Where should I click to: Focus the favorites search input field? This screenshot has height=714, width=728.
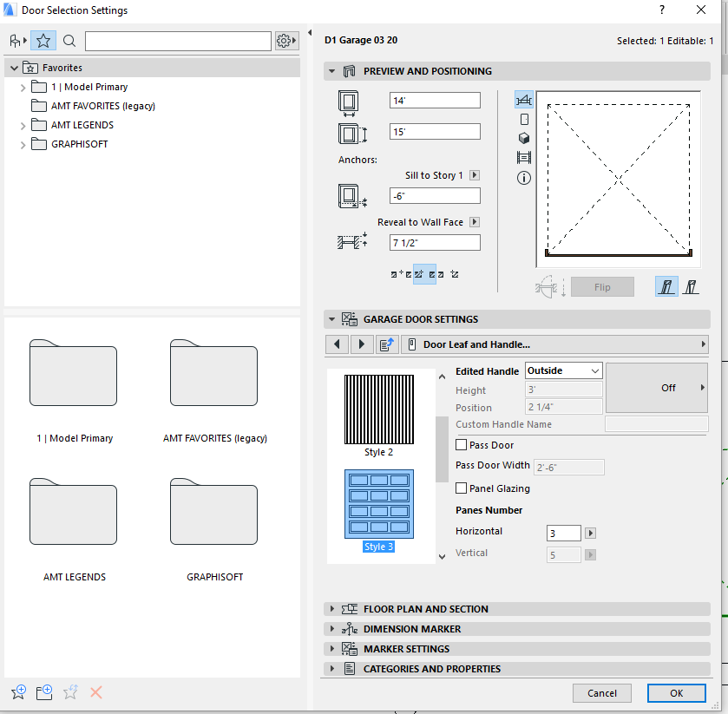[178, 41]
